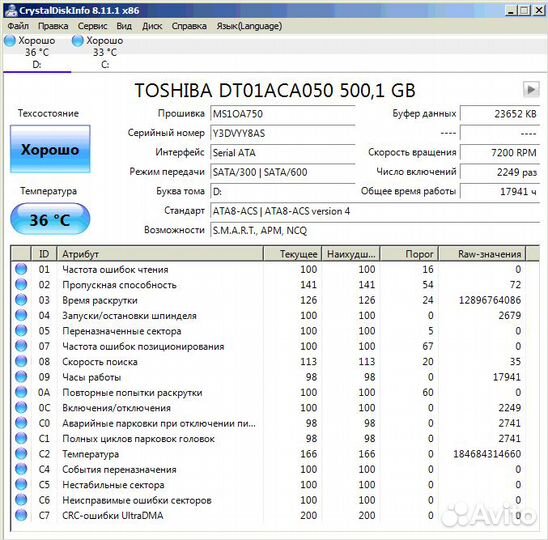Click the Возможности field S.M.A.R.T., APM, NCQ
Screen dimensions: 548x540
pyautogui.click(x=375, y=230)
